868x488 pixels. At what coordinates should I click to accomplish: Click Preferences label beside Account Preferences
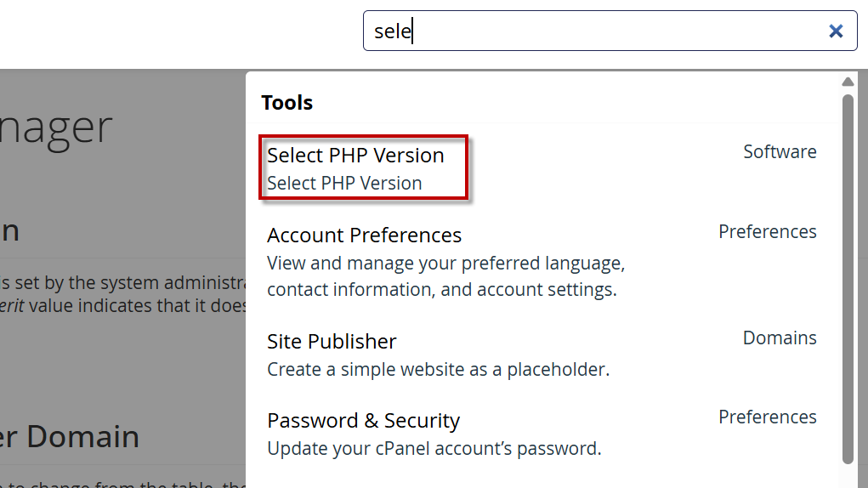click(767, 232)
